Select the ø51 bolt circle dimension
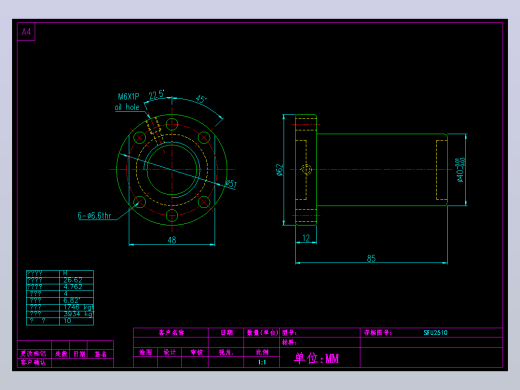Image resolution: width=520 pixels, height=390 pixels. point(231,184)
